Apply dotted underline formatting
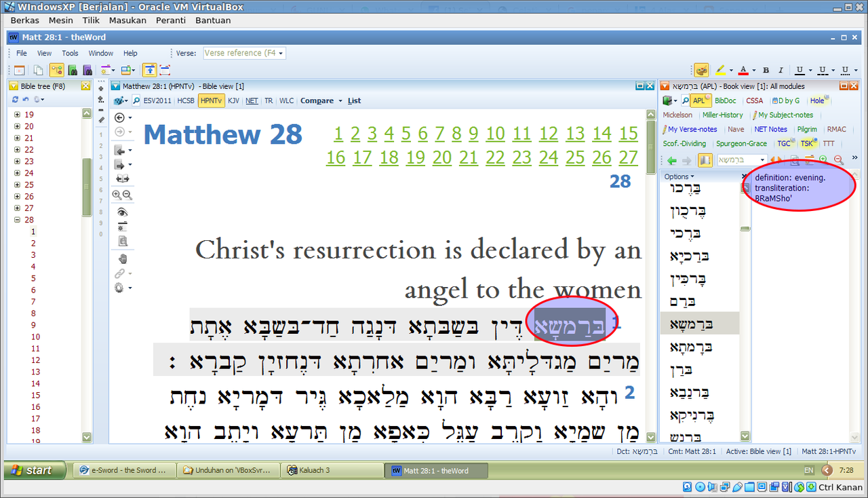This screenshot has width=868, height=498. (845, 70)
